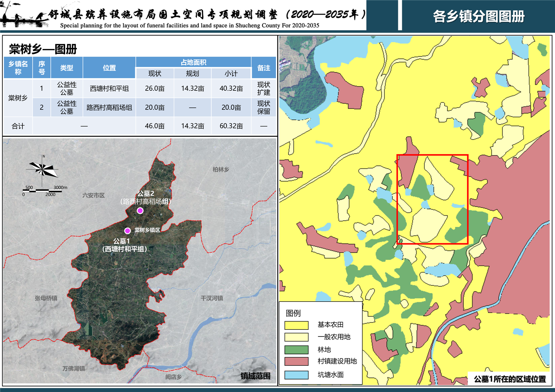Screen dimensions: 555x392
Task: Select the 林地 green legend swatch
Action: [296, 349]
